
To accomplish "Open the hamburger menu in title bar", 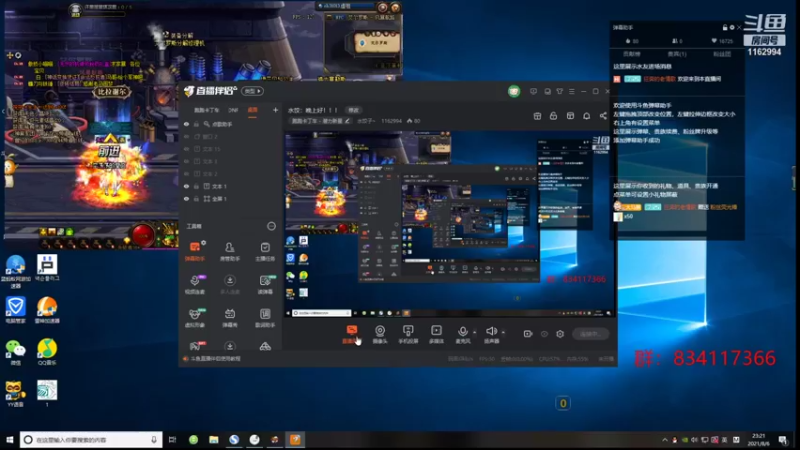I will click(572, 91).
